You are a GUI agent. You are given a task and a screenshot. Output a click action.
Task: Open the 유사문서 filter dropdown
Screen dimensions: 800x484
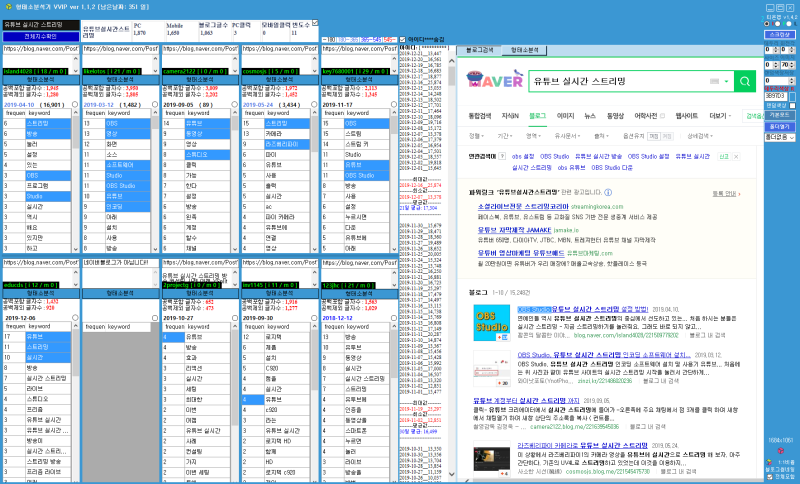click(x=567, y=136)
